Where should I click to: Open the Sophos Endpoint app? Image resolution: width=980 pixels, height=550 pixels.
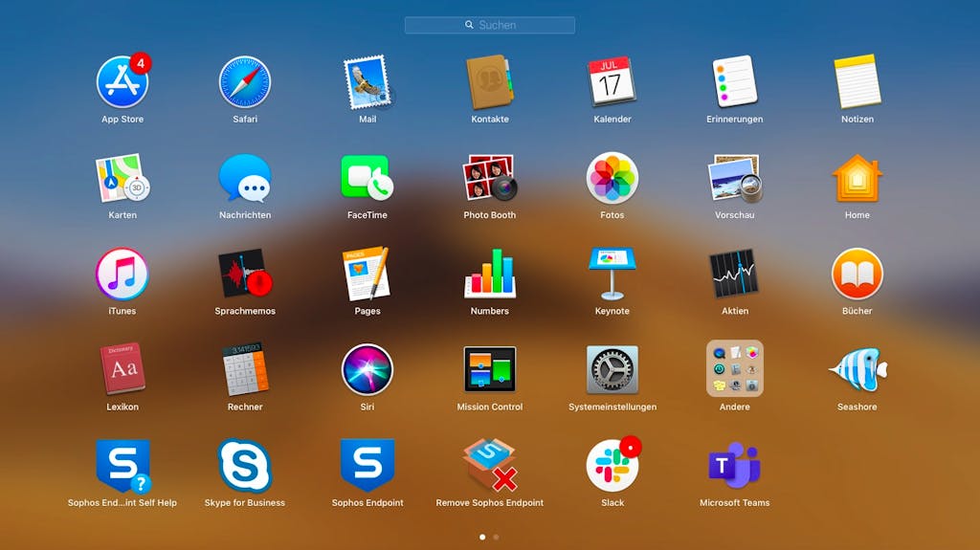point(367,466)
